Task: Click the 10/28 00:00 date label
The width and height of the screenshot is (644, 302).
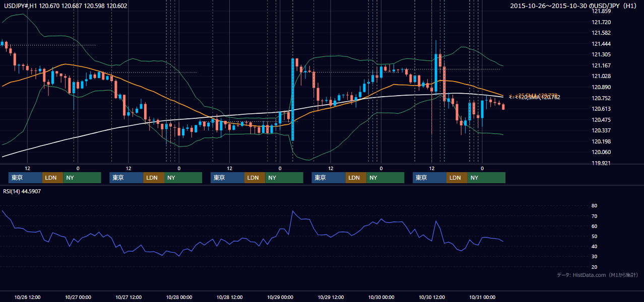Action: 179,297
